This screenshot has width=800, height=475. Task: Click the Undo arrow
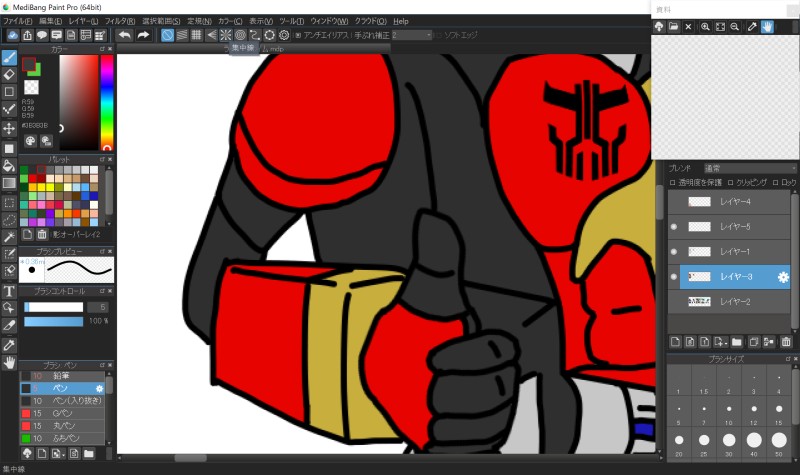pyautogui.click(x=124, y=35)
